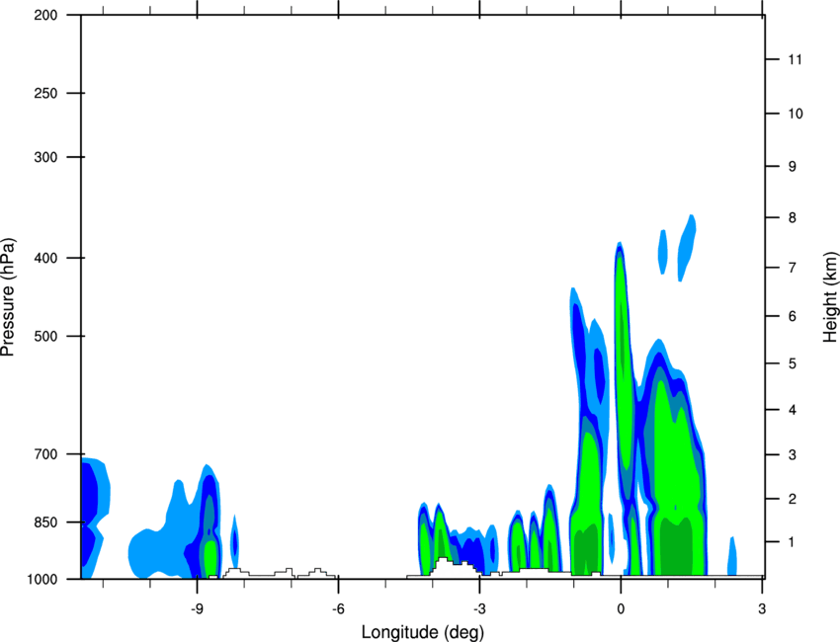
Task: Click the -3 longitude tick label
Action: pos(479,609)
